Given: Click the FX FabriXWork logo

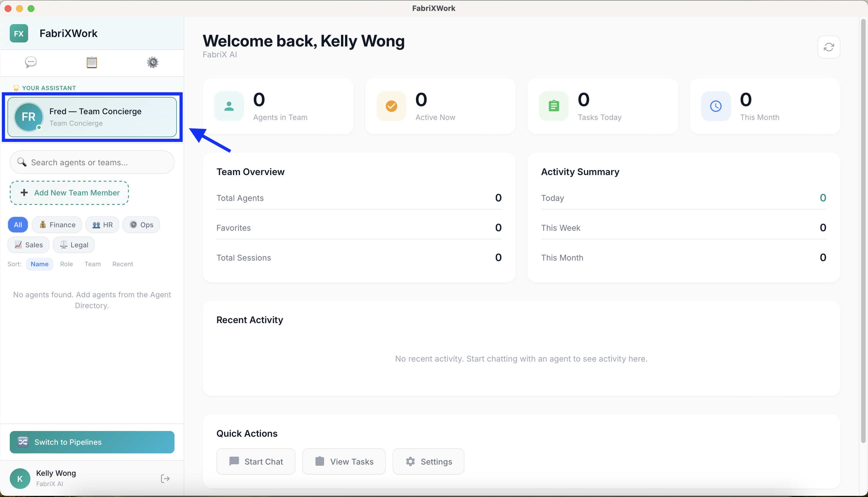Looking at the screenshot, I should pyautogui.click(x=19, y=33).
